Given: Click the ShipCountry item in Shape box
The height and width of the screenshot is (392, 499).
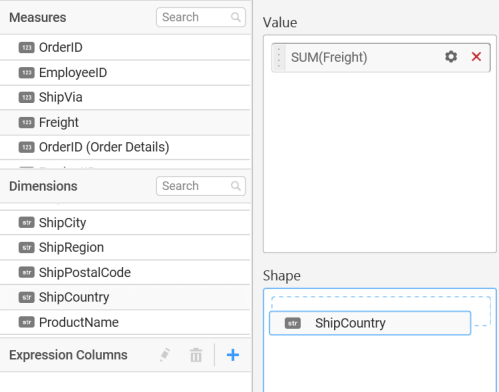Looking at the screenshot, I should tap(370, 323).
